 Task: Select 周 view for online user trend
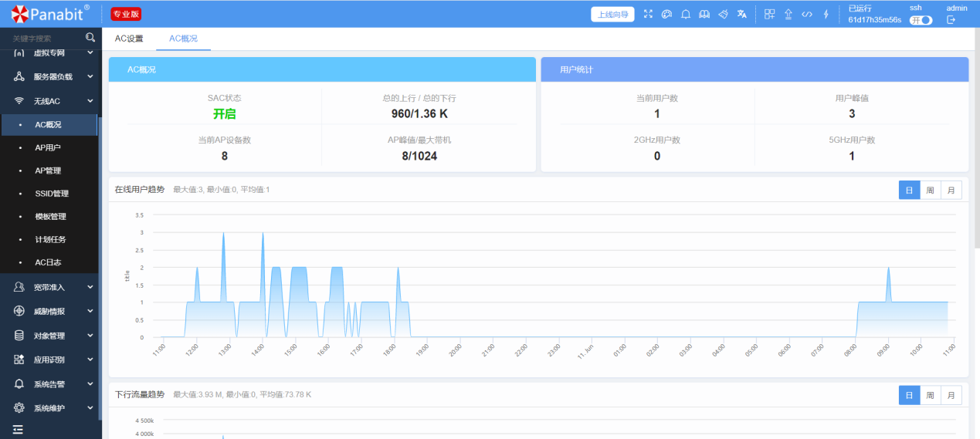[931, 190]
